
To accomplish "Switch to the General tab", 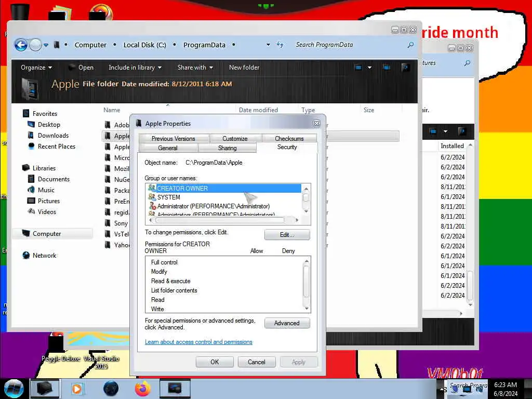I will (168, 148).
